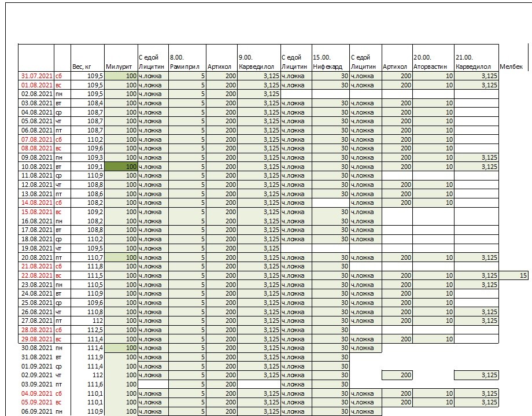This screenshot has height=416, width=532.
Task: Select the Милурит header cell
Action: (x=121, y=67)
